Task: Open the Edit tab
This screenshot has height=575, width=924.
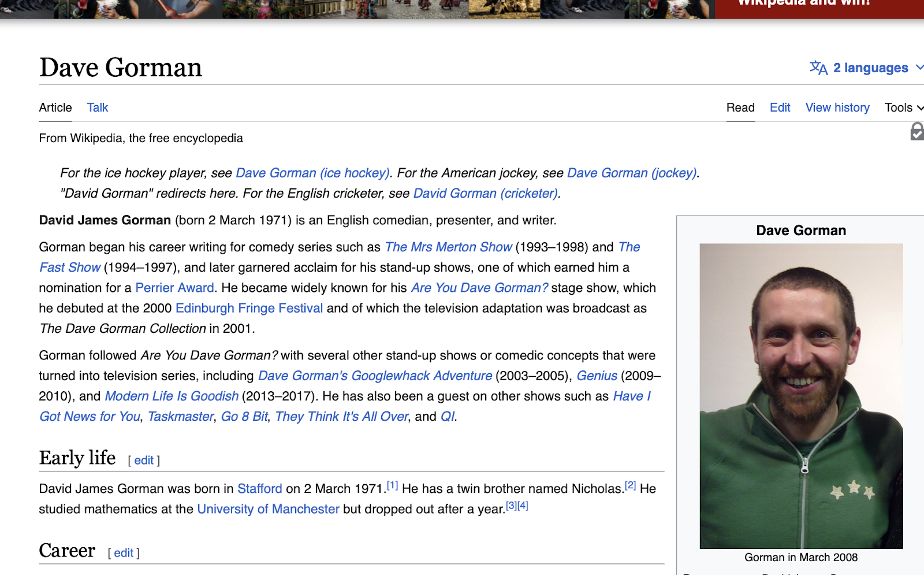Action: (x=780, y=107)
